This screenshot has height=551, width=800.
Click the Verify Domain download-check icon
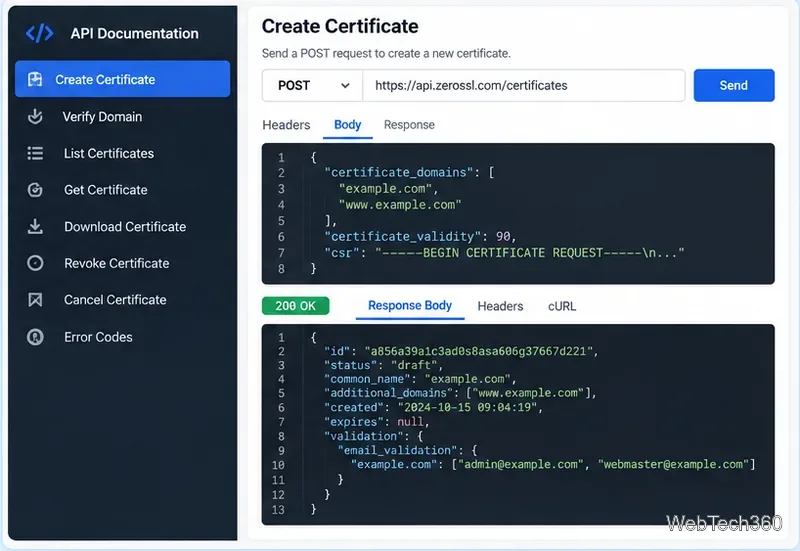[x=35, y=116]
